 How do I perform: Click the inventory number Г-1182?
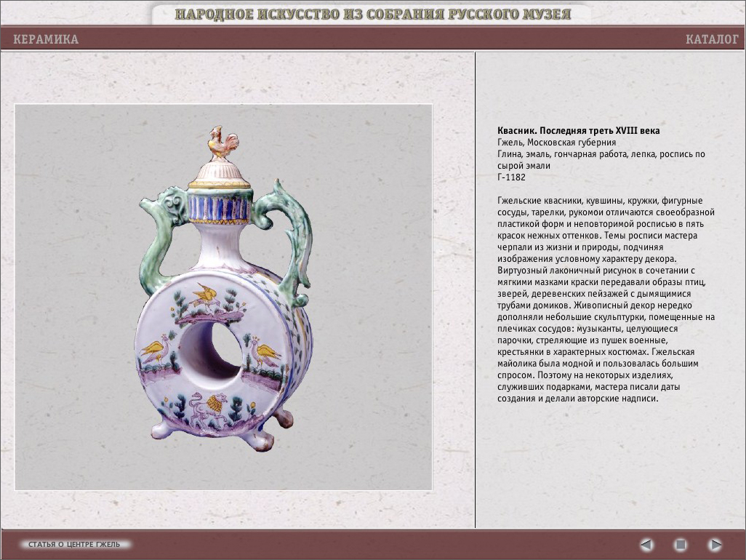coord(511,177)
